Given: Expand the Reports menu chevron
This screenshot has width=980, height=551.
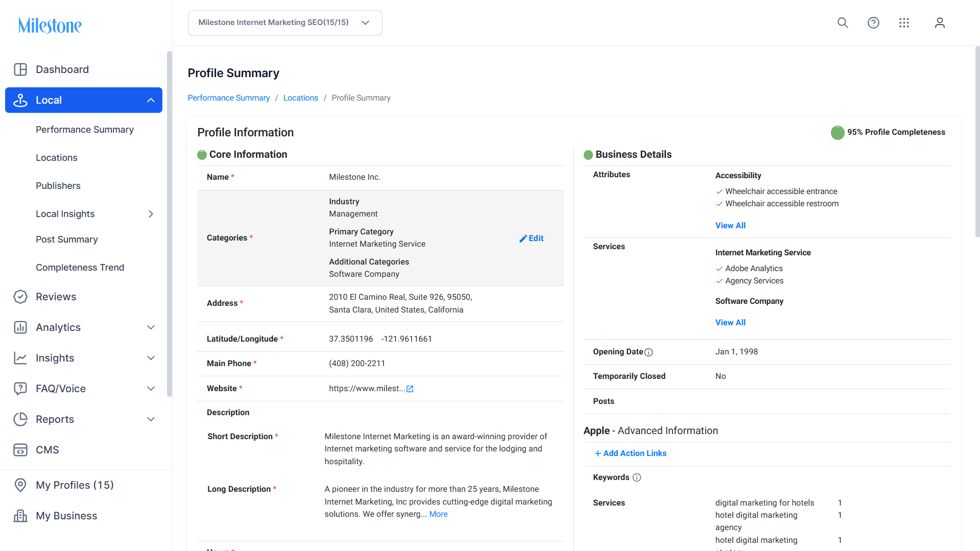Looking at the screenshot, I should (151, 419).
